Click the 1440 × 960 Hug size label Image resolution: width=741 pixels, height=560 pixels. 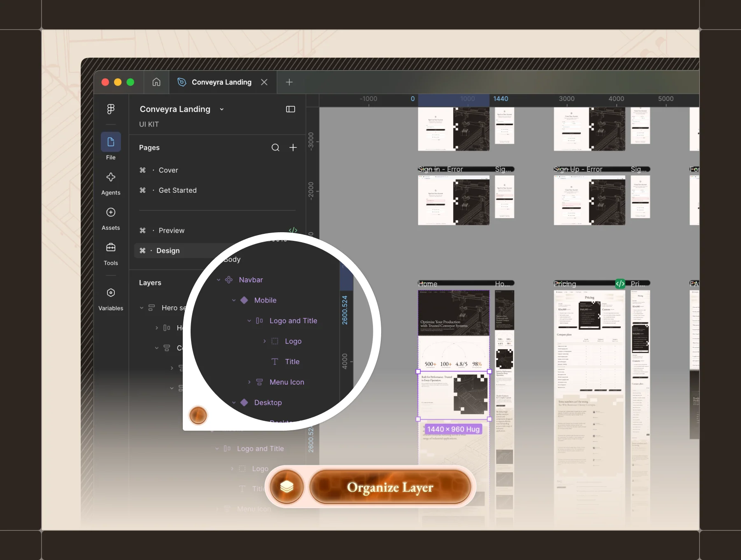453,429
